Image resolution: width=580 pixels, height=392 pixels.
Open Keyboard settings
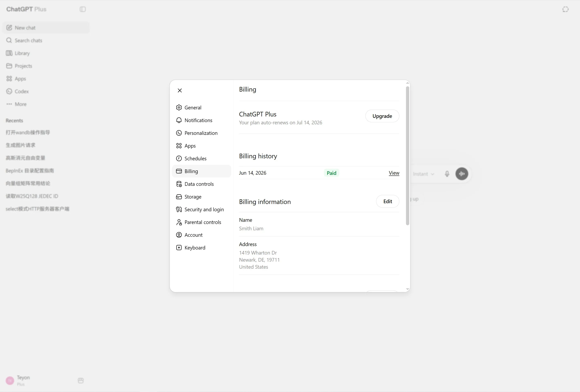point(201,248)
